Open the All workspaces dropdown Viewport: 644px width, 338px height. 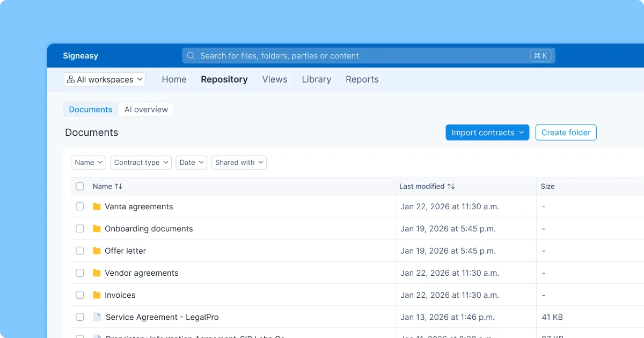click(x=104, y=79)
